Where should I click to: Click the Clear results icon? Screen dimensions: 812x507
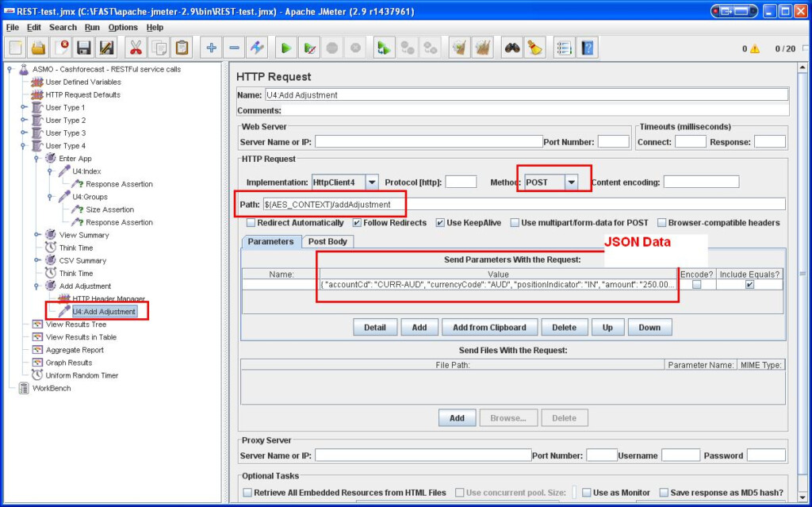(x=459, y=48)
